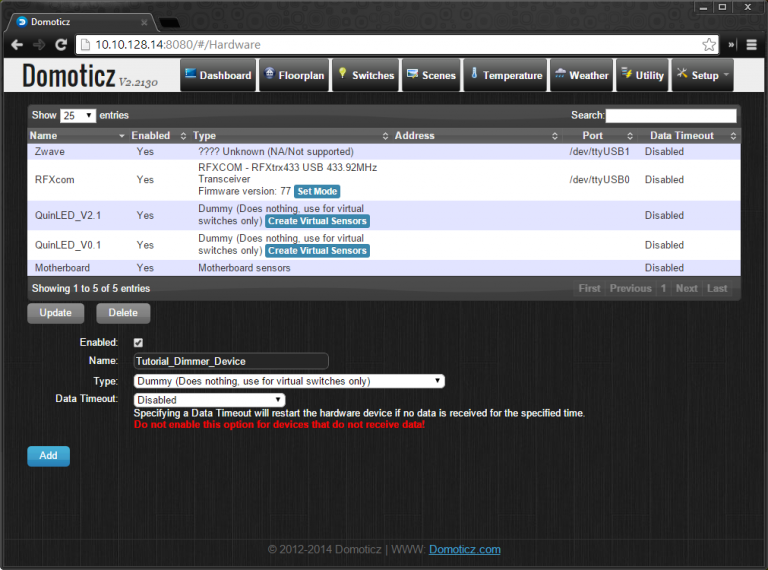Go to the Floorplan page
The height and width of the screenshot is (570, 768).
pyautogui.click(x=293, y=75)
